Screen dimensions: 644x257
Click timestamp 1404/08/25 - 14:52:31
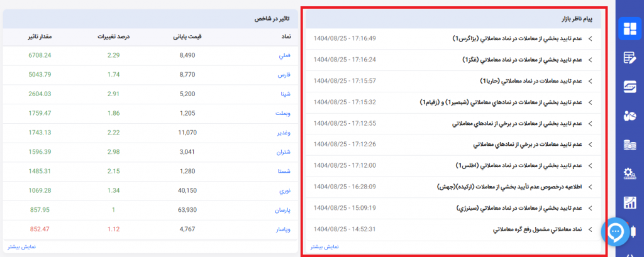coord(345,229)
